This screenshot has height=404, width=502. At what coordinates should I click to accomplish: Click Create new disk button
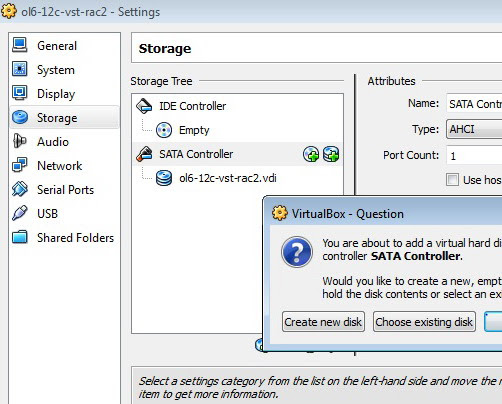click(x=323, y=322)
